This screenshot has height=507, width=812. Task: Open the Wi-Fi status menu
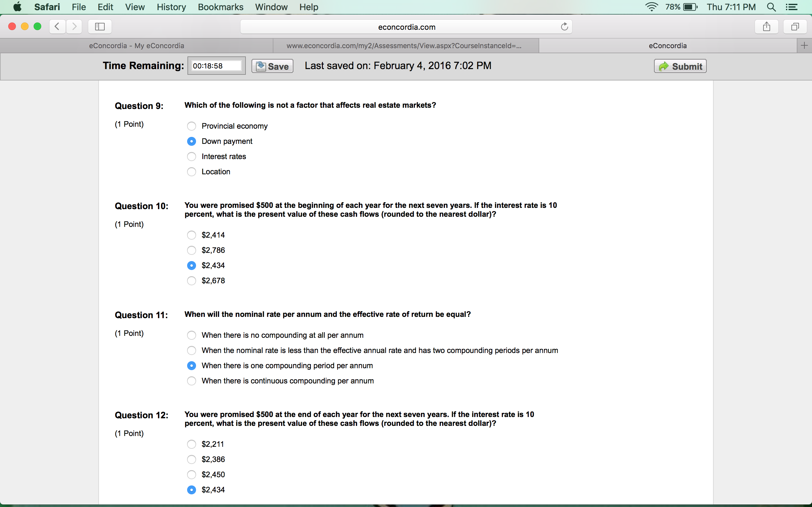[x=651, y=7]
